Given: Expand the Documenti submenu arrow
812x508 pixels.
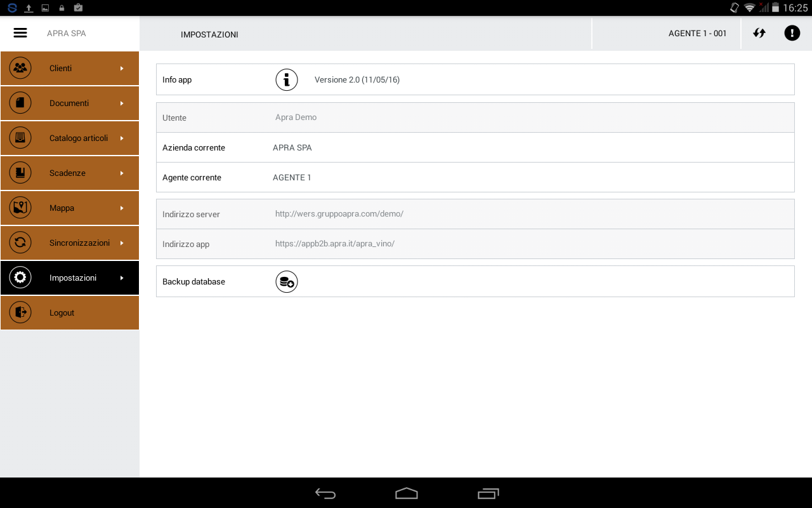Looking at the screenshot, I should click(x=122, y=103).
